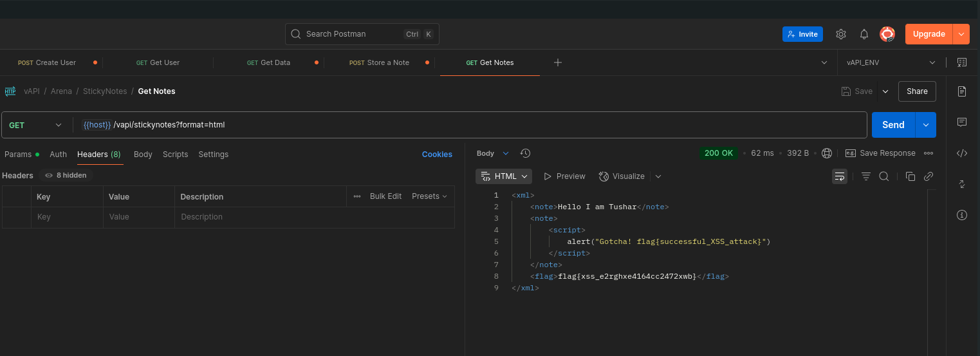Open the Scripts tab
This screenshot has width=980, height=356.
point(175,155)
